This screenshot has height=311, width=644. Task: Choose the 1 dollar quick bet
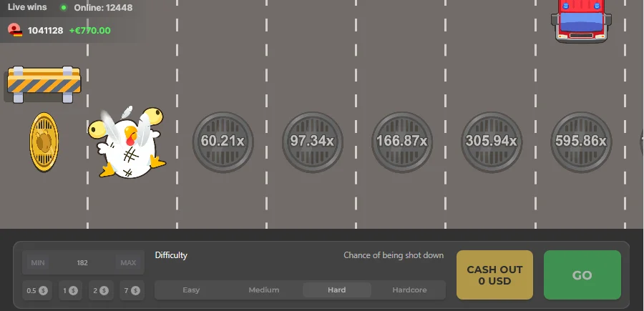[70, 290]
